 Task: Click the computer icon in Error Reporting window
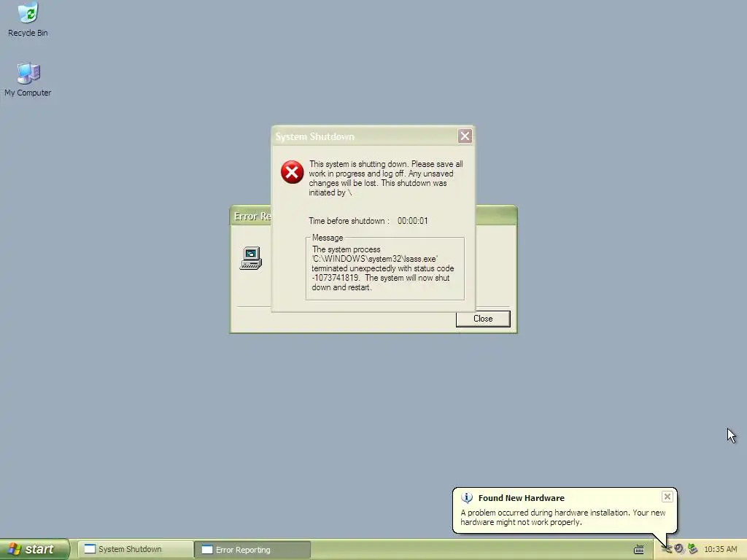tap(251, 258)
